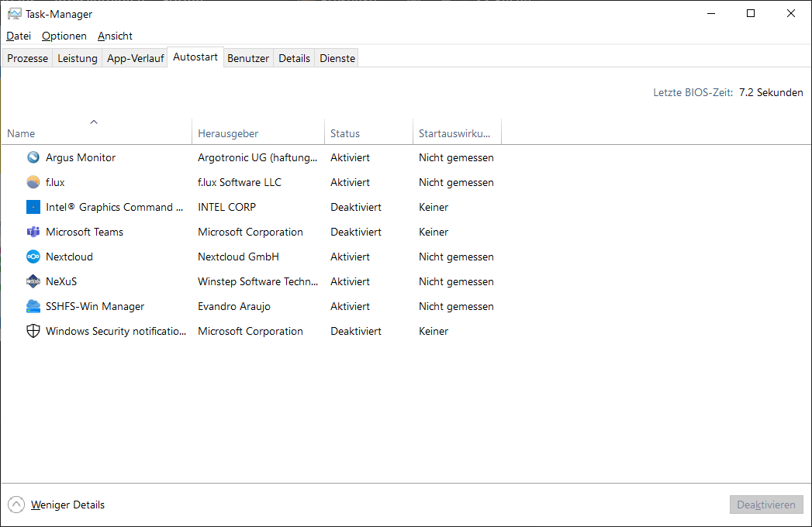
Task: Click the Task-Manager title bar icon
Action: 15,14
